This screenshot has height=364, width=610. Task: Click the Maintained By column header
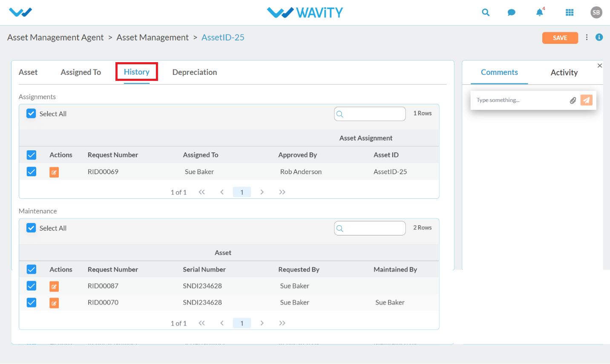tap(395, 269)
